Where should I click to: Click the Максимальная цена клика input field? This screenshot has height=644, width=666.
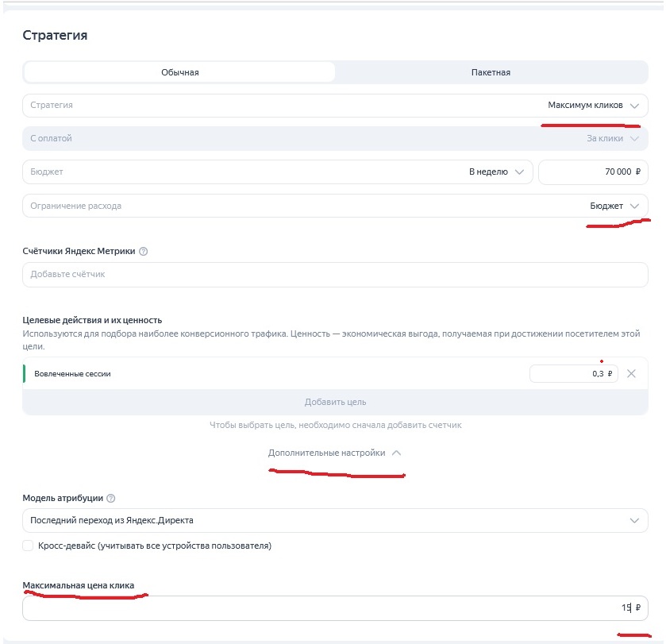(335, 608)
